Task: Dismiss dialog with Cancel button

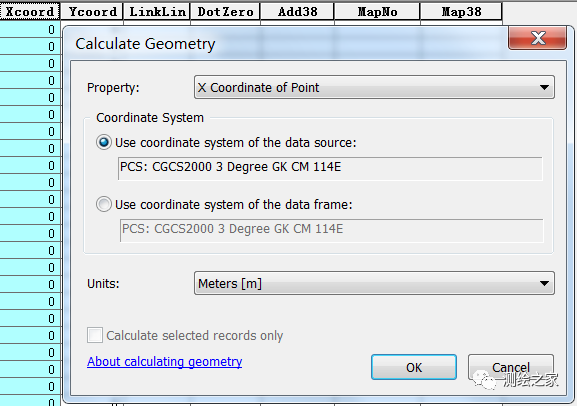Action: tap(511, 367)
